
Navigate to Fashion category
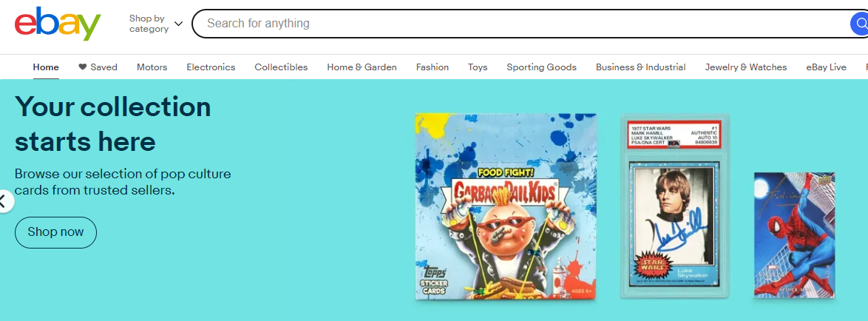[433, 67]
